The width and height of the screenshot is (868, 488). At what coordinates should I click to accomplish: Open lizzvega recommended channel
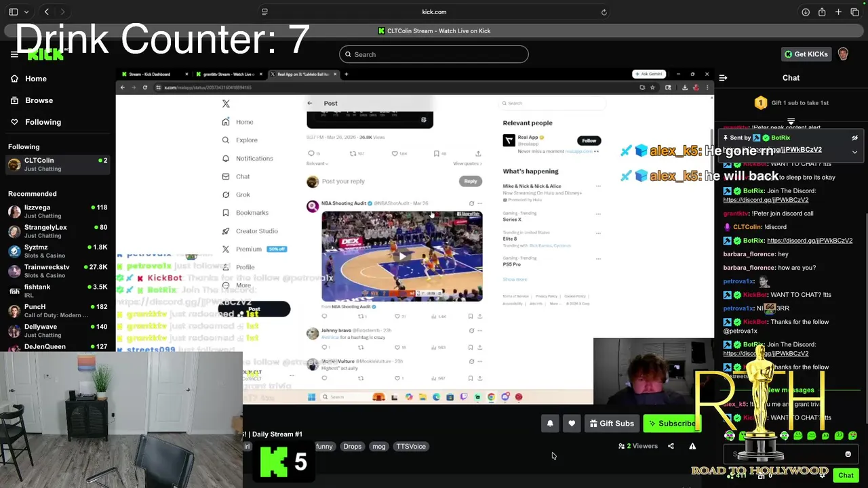[x=57, y=211]
